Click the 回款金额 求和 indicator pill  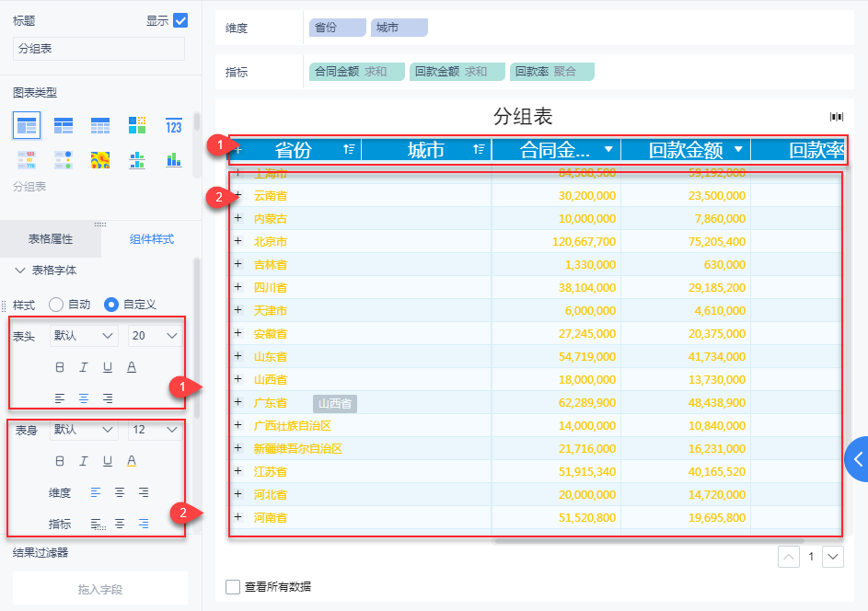click(457, 72)
